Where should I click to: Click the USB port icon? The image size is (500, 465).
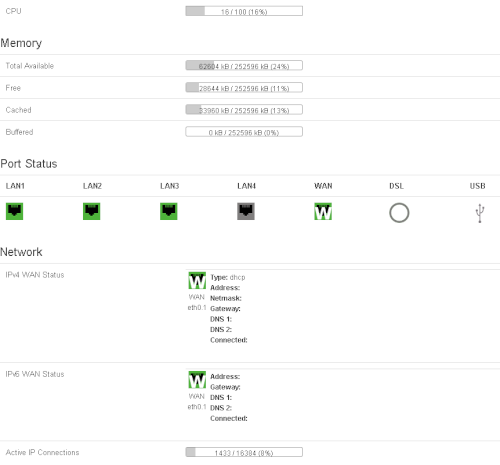click(x=480, y=213)
